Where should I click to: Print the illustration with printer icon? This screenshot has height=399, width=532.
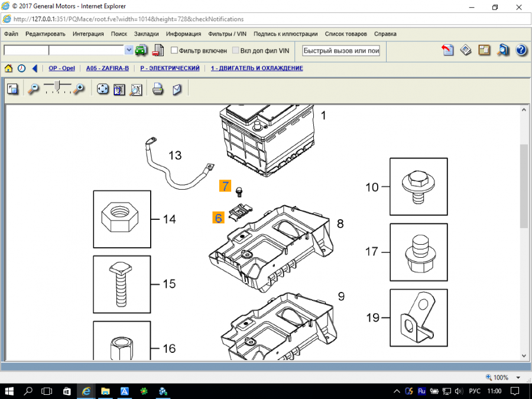(x=158, y=90)
